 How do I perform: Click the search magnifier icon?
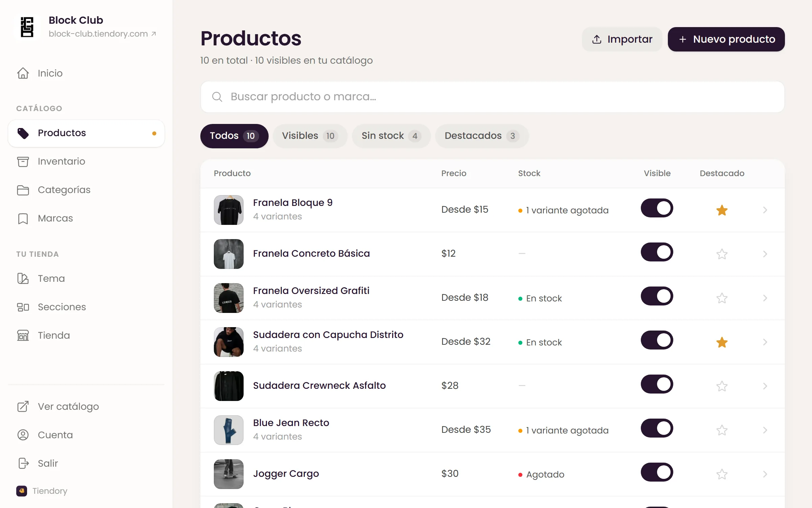(217, 97)
